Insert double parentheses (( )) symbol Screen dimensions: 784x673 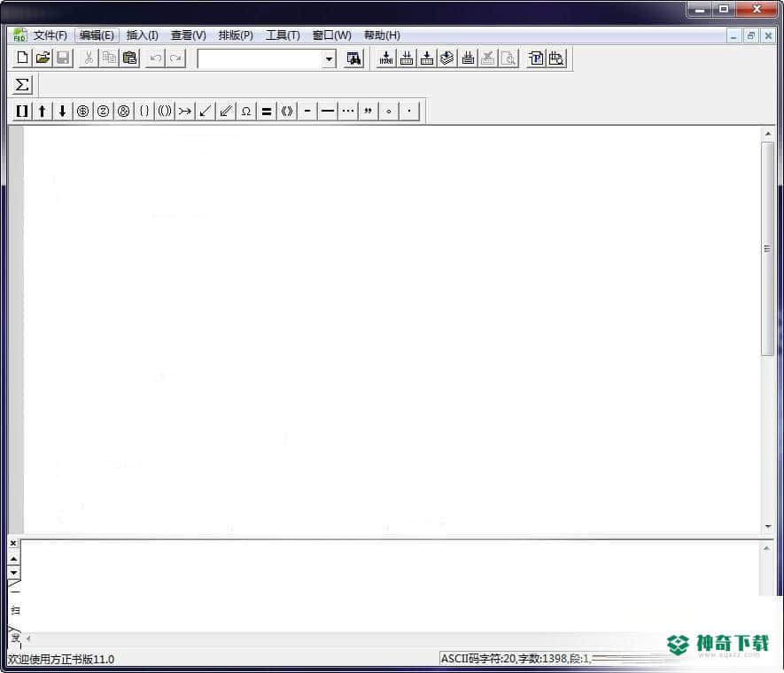(165, 111)
